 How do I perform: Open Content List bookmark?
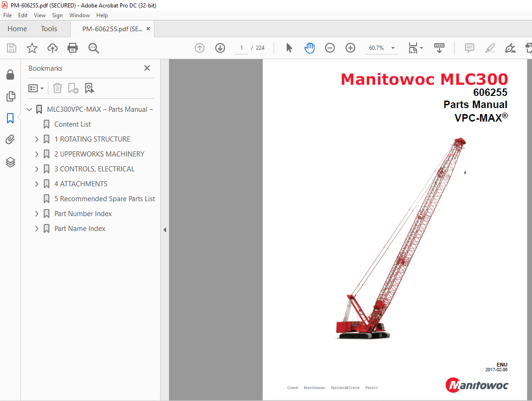[x=72, y=124]
